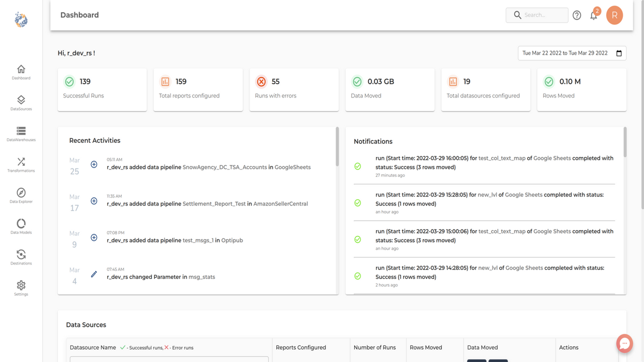644x362 pixels.
Task: Open the chat support bubble
Action: (x=624, y=343)
